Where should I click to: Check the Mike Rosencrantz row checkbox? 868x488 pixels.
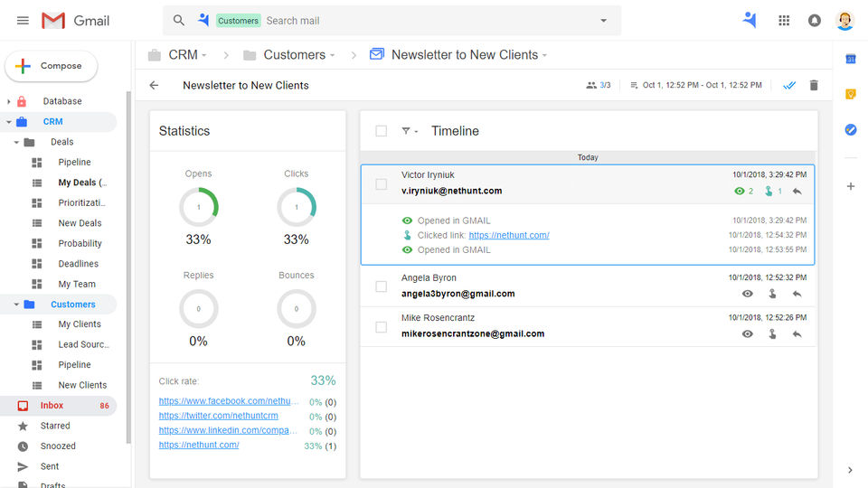click(x=381, y=327)
